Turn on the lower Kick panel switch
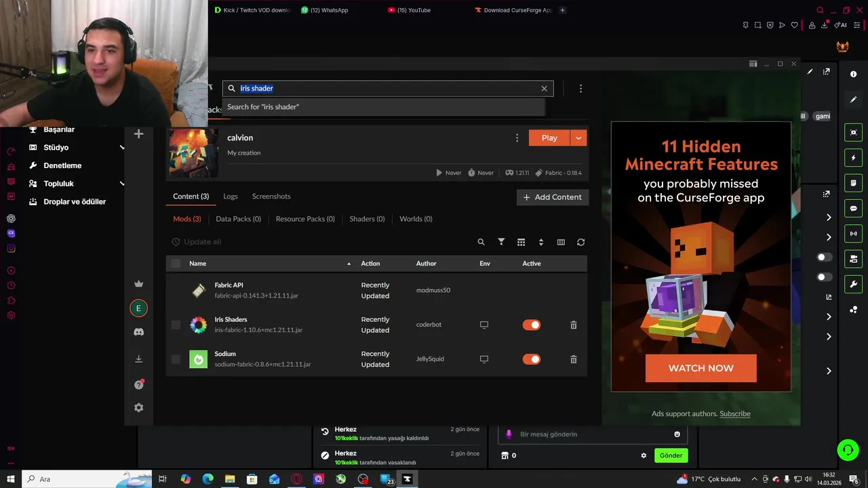Image resolution: width=868 pixels, height=488 pixels. click(824, 277)
